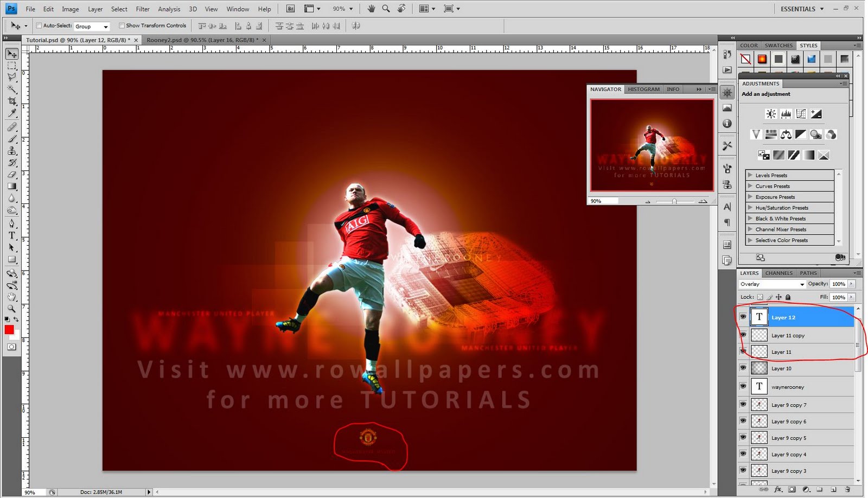Viewport: 868px width, 498px height.
Task: Enable Show Transform Controls checkbox
Action: click(122, 25)
